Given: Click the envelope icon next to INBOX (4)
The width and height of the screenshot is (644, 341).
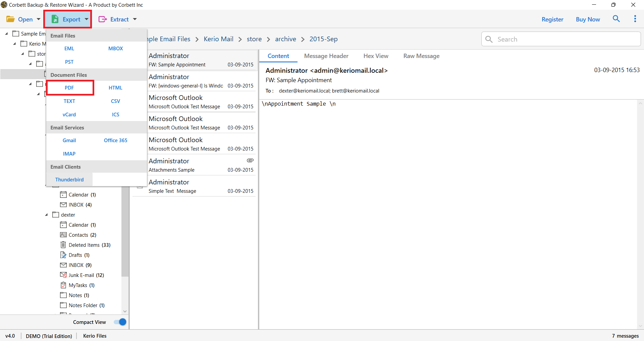Looking at the screenshot, I should click(x=63, y=205).
